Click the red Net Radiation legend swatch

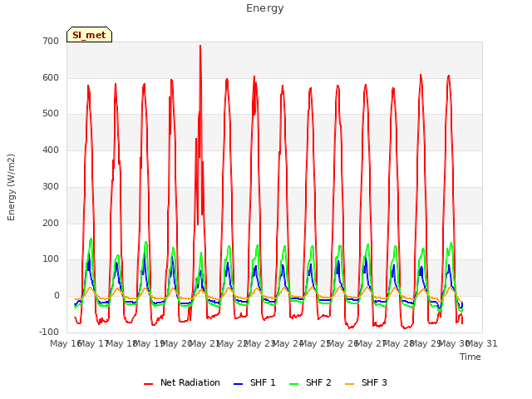pyautogui.click(x=148, y=384)
